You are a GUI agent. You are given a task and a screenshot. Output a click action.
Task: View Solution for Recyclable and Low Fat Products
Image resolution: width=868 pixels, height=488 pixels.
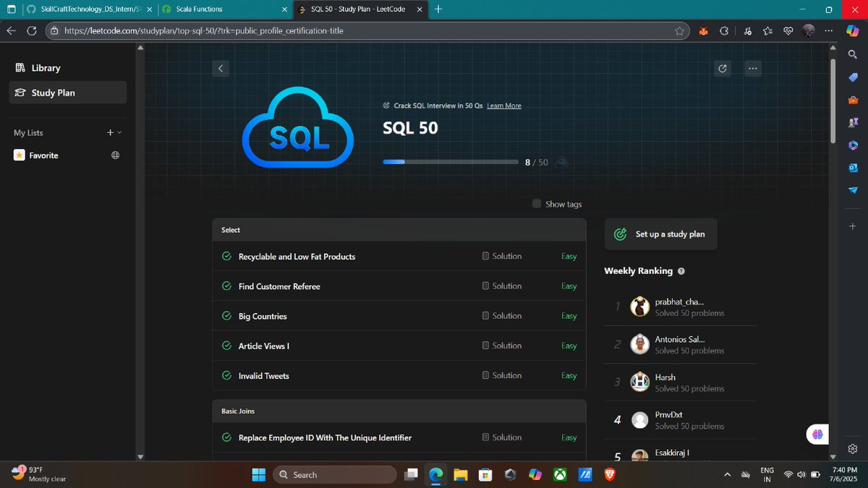tap(502, 256)
